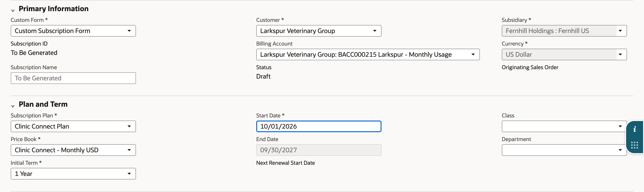Viewport: 644px width, 192px height.
Task: Collapse the Plan and Term section
Action: (13, 106)
